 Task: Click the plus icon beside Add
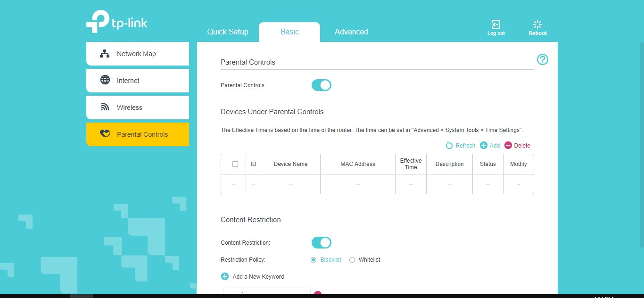click(x=483, y=146)
